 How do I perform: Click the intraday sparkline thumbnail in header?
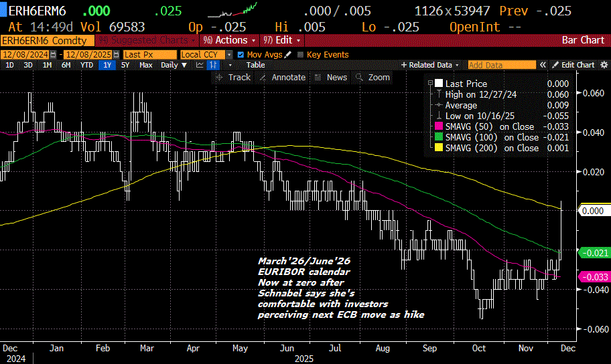(232, 10)
